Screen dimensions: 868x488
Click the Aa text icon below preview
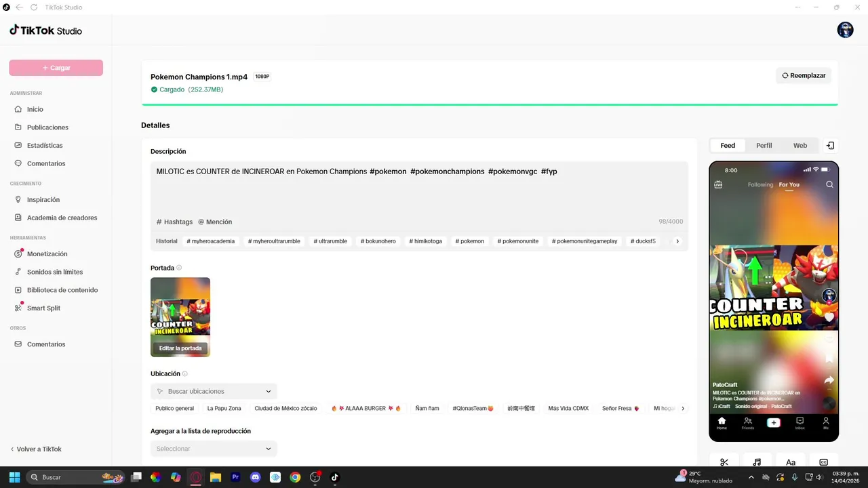(791, 462)
